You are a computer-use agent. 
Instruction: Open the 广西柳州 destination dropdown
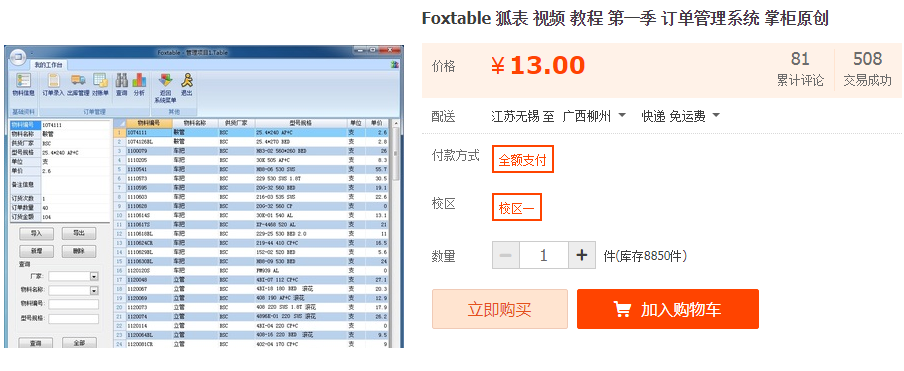pyautogui.click(x=594, y=116)
